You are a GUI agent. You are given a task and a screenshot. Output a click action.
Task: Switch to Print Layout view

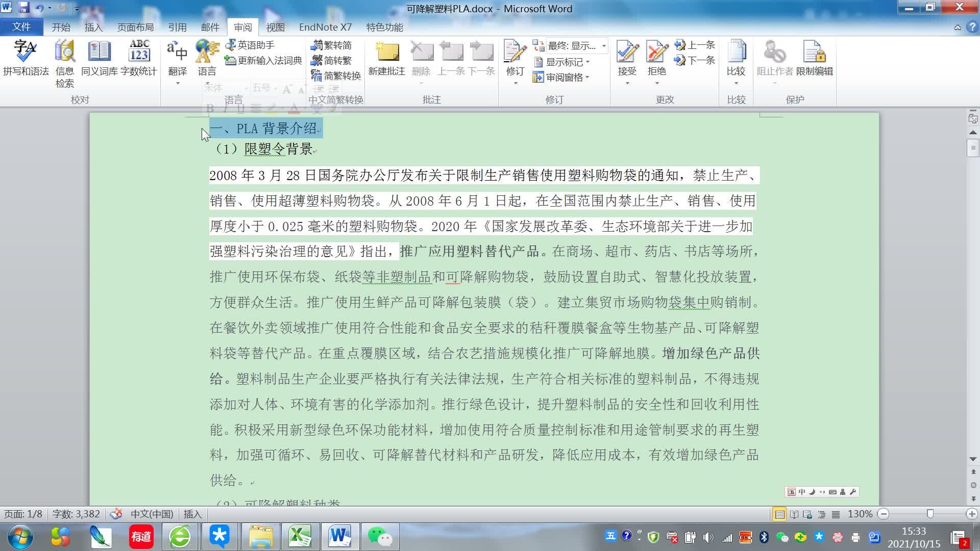[x=779, y=514]
